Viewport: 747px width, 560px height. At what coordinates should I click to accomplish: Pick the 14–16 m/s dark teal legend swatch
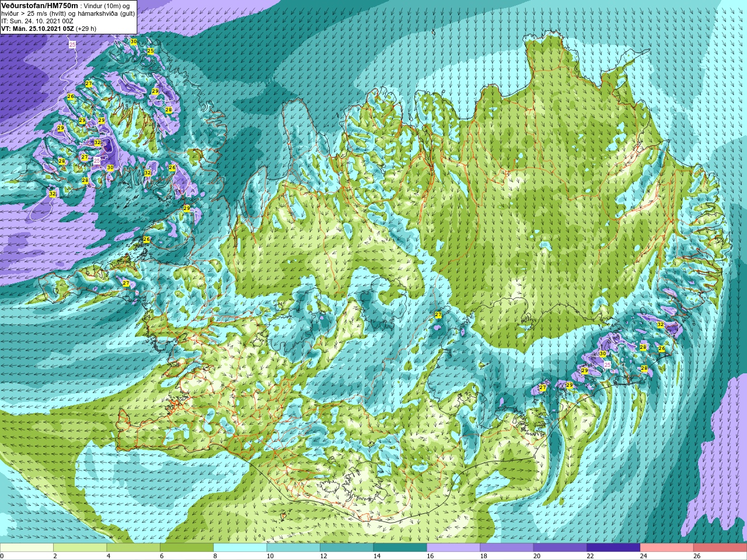point(400,547)
